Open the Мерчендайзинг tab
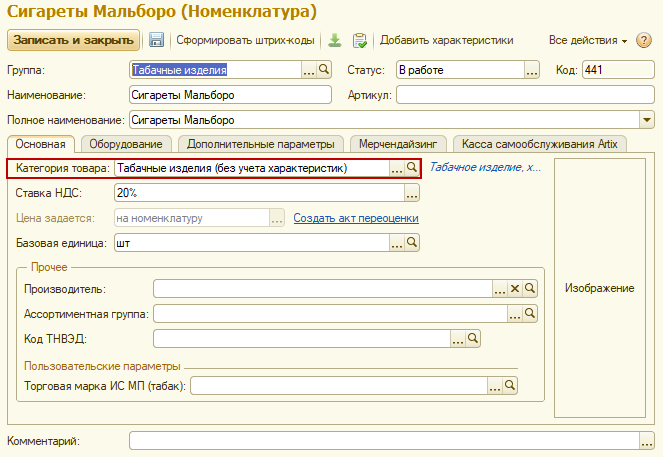 (398, 144)
